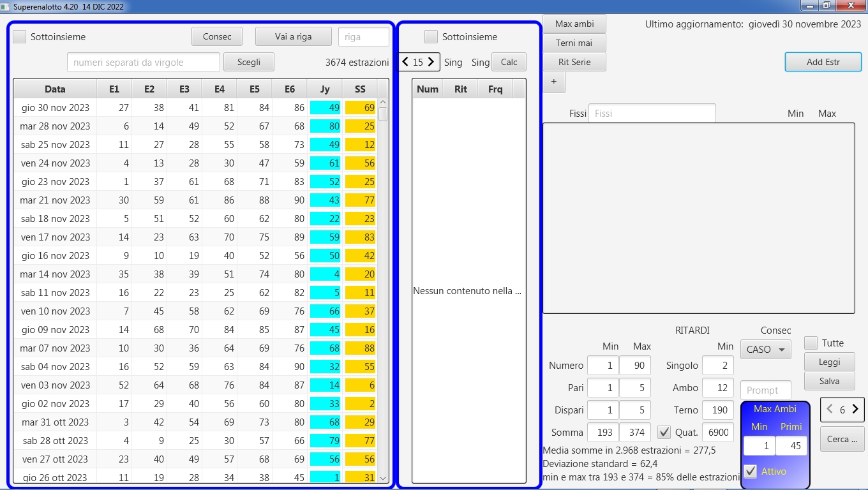Enable the Tutte checkbox
Screen dimensions: 868x490
[x=811, y=343]
